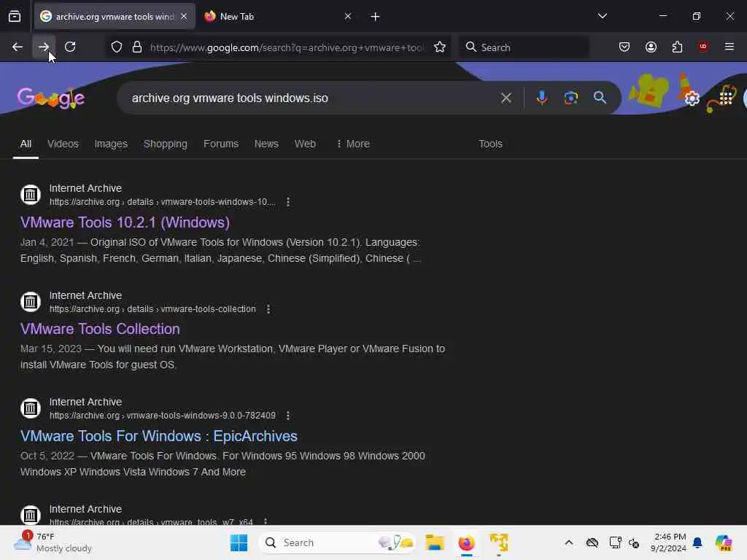
Task: Open VMware Tools For Windows : EpicArchives
Action: click(158, 436)
